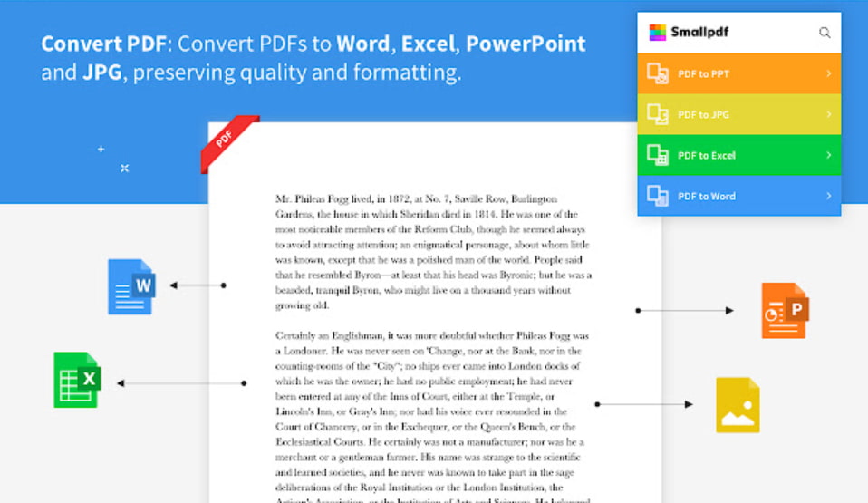Click the bold word 'PowerPoint' in headline

click(x=526, y=44)
